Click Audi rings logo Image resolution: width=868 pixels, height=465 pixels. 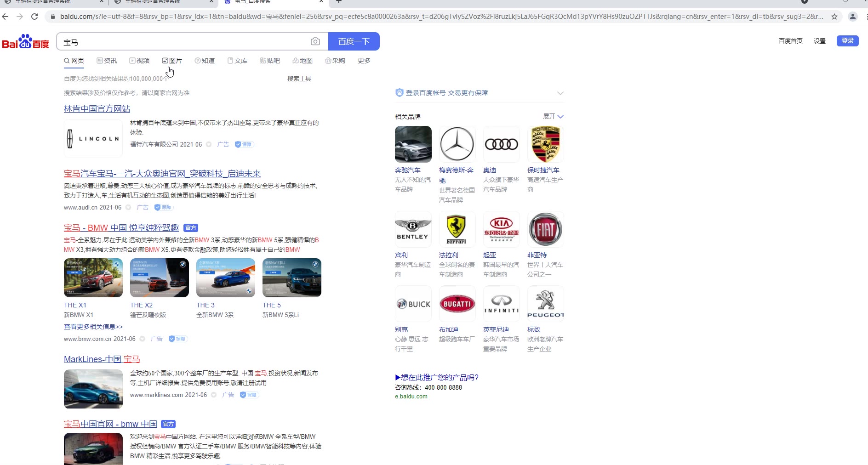(501, 144)
